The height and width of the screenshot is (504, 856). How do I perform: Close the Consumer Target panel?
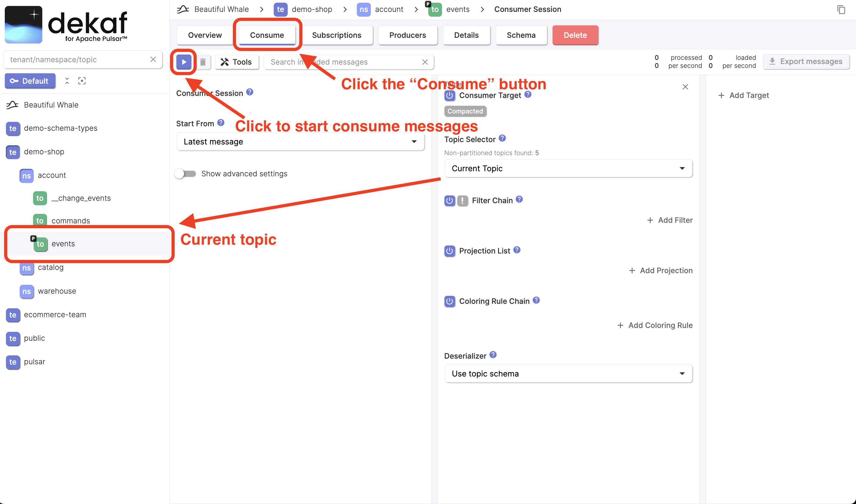click(685, 87)
